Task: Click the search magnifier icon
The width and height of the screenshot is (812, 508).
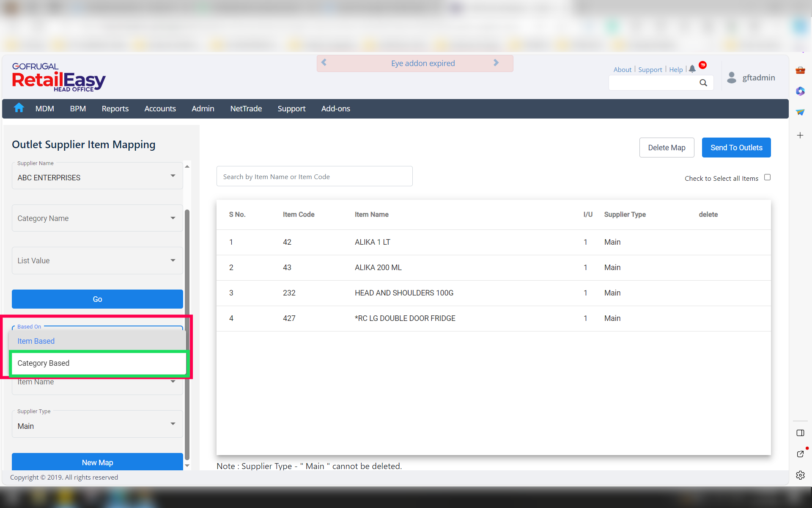Action: pos(703,83)
